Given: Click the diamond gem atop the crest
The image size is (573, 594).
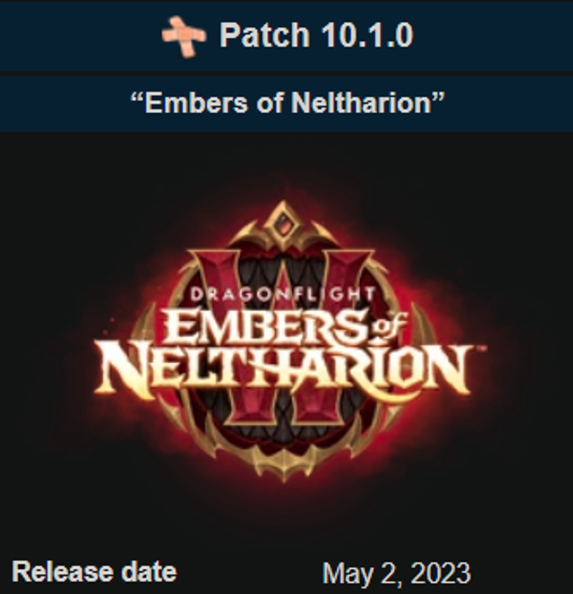Looking at the screenshot, I should point(283,225).
